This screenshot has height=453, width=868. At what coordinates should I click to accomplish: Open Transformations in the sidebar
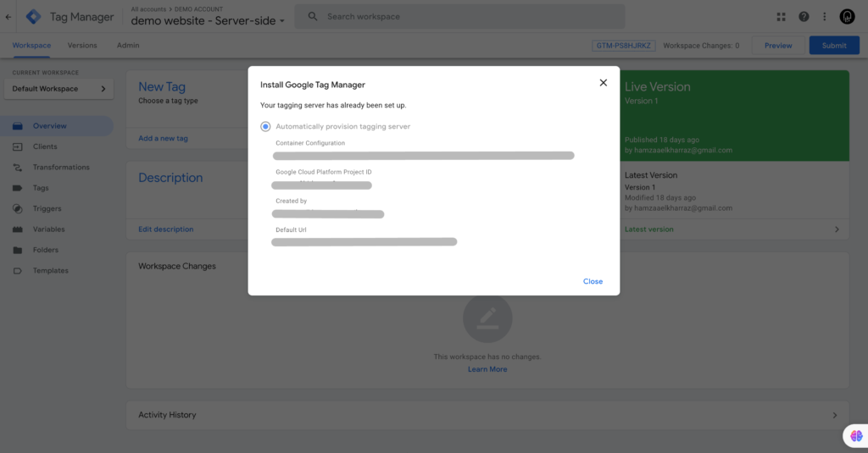[61, 167]
